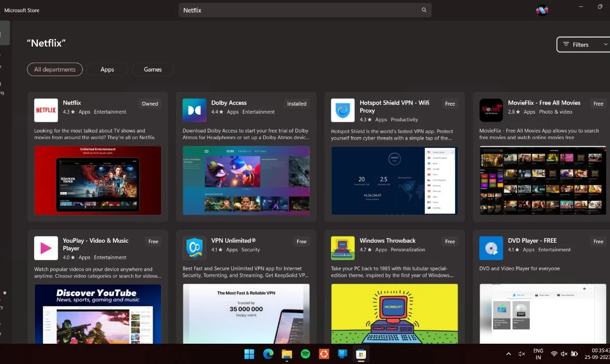The image size is (610, 364).
Task: Switch to the Apps filter tab
Action: tap(107, 70)
